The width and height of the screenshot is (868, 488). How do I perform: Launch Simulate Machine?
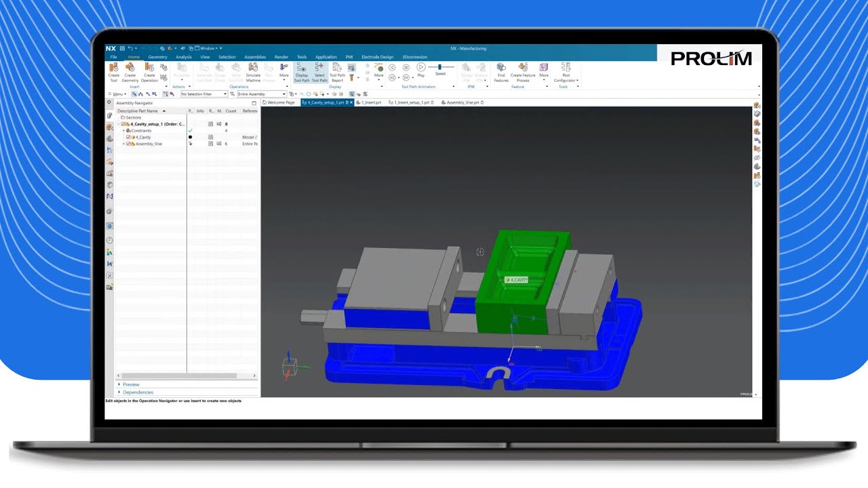(x=253, y=72)
